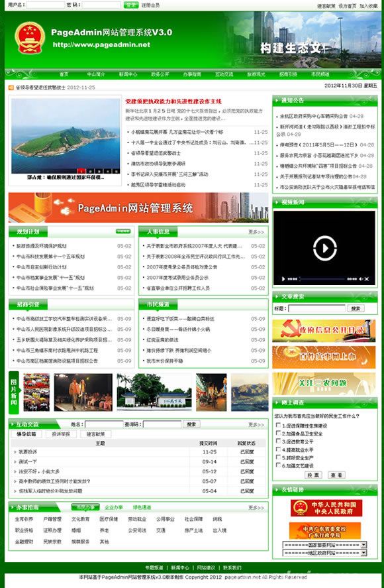Screen dimensions: 384x588
Task: Open 新闻中心 in the green navigation bar
Action: click(x=128, y=74)
